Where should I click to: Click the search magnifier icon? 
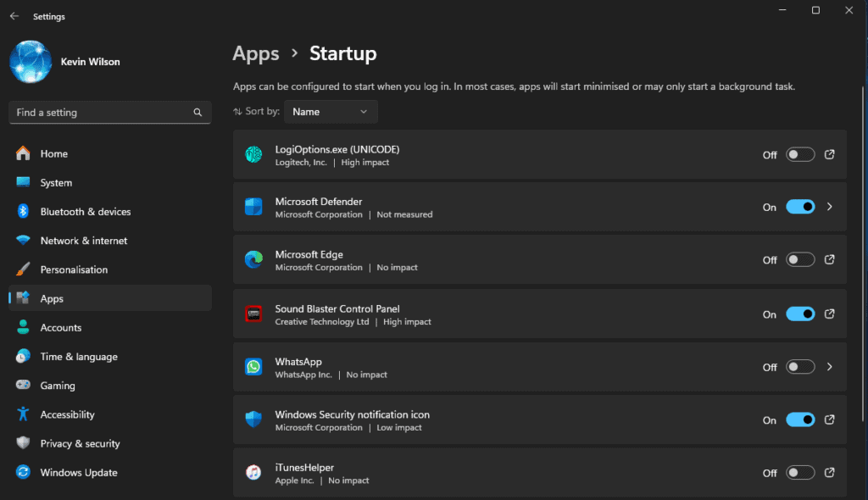[x=198, y=113]
